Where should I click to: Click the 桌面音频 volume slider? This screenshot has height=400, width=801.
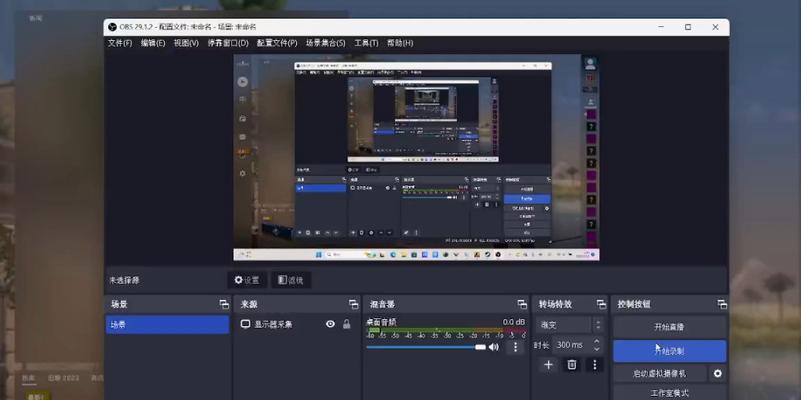pos(426,347)
